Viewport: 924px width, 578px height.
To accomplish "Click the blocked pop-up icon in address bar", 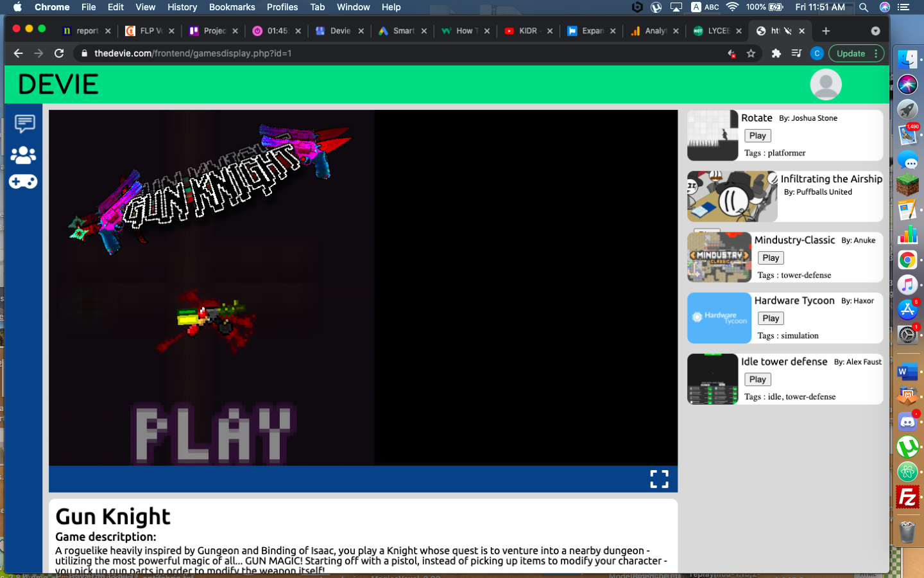I will 732,53.
